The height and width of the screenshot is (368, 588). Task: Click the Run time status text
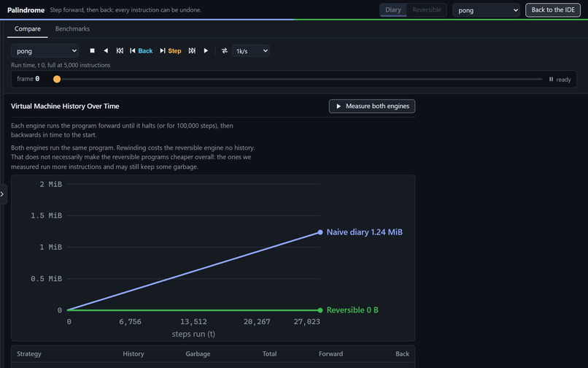tap(61, 65)
